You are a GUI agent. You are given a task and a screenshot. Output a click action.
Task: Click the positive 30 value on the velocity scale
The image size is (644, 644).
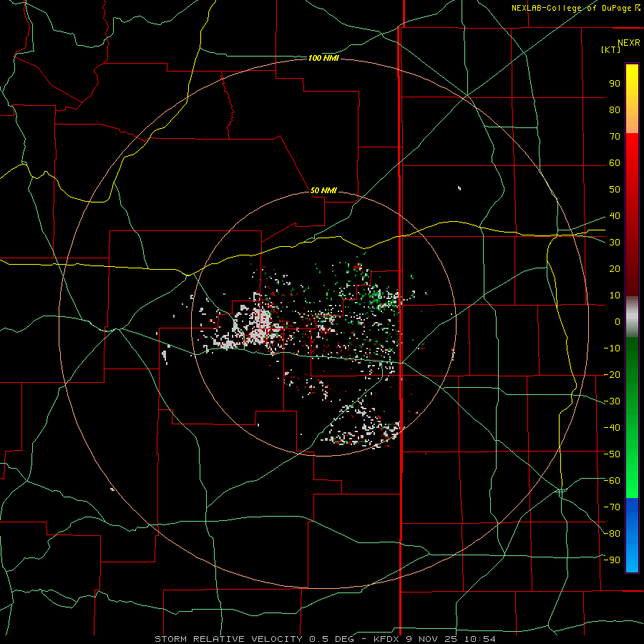point(615,243)
